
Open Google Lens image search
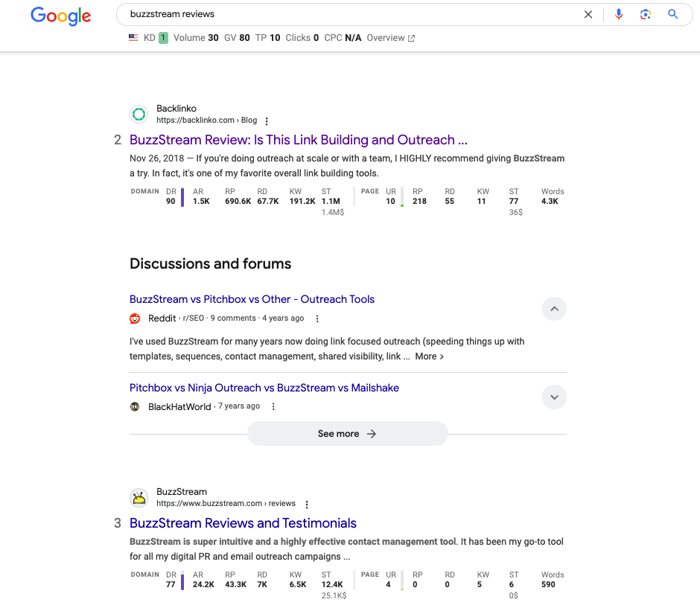tap(645, 14)
